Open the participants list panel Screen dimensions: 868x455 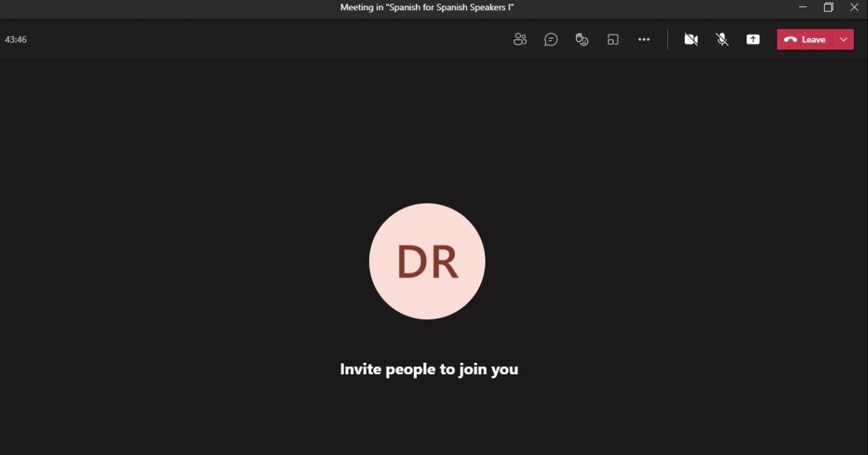520,39
